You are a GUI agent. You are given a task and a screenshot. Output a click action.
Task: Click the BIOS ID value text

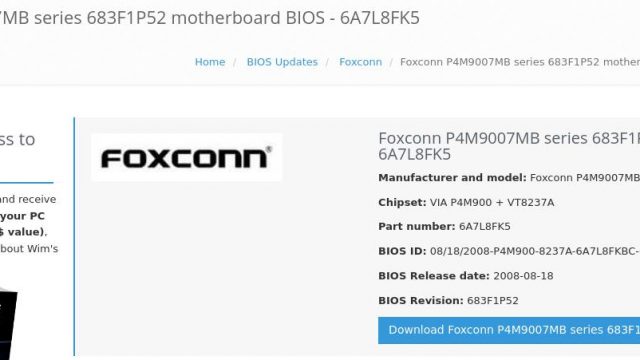point(535,251)
